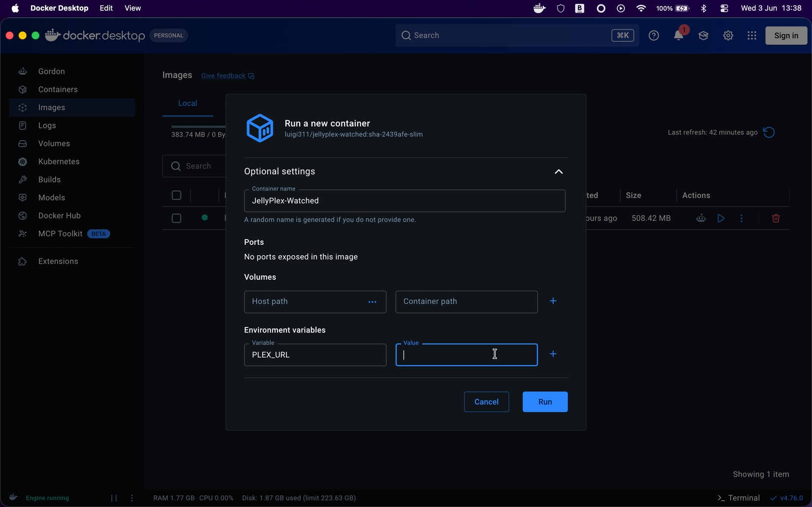The image size is (812, 507).
Task: Browse host path ellipsis button
Action: (x=373, y=302)
